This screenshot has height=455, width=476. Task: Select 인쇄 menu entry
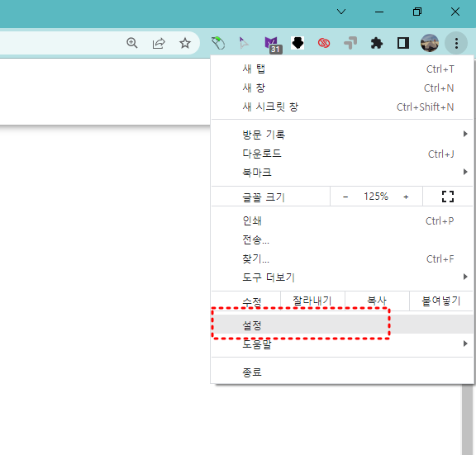pos(342,220)
